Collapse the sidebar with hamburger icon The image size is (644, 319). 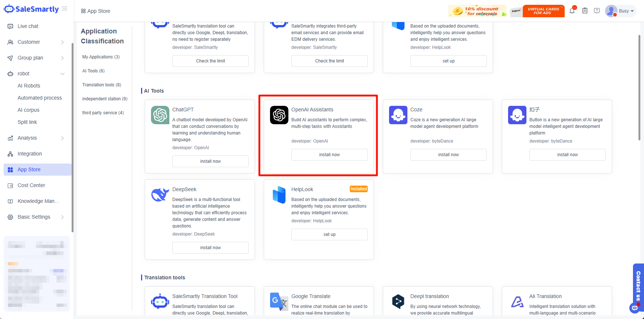[65, 8]
